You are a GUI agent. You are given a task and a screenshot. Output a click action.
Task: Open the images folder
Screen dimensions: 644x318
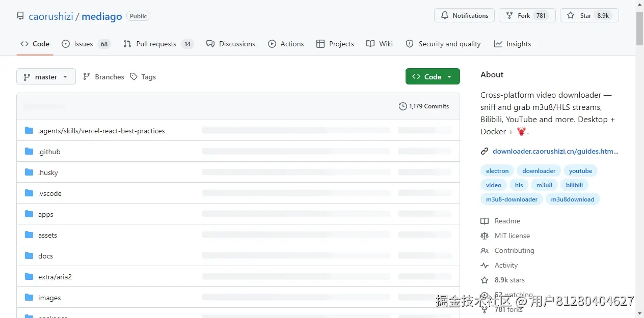pyautogui.click(x=49, y=298)
